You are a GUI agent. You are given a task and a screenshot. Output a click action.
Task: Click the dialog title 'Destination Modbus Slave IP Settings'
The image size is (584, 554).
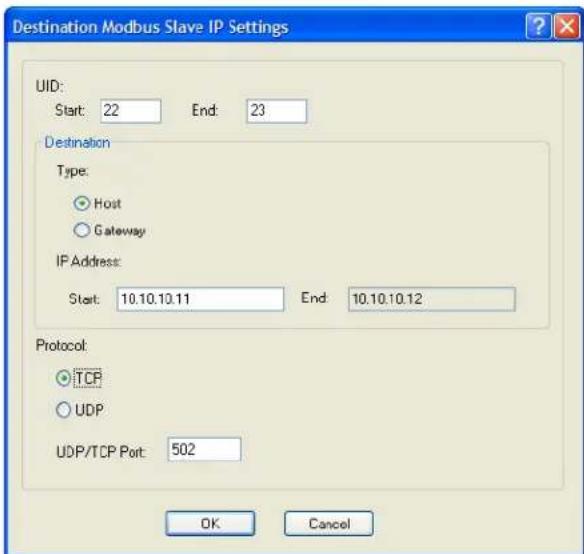click(x=150, y=27)
